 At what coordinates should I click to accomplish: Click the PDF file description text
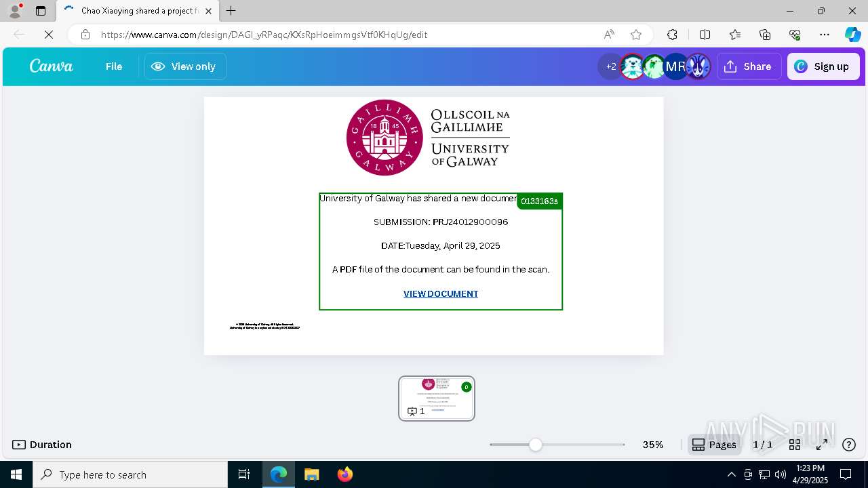[x=441, y=269]
